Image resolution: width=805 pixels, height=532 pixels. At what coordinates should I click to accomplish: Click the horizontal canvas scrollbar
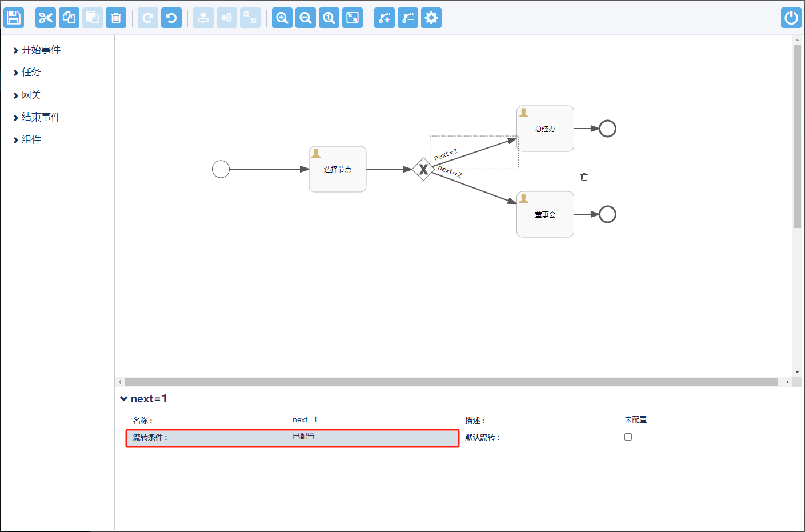click(x=450, y=382)
